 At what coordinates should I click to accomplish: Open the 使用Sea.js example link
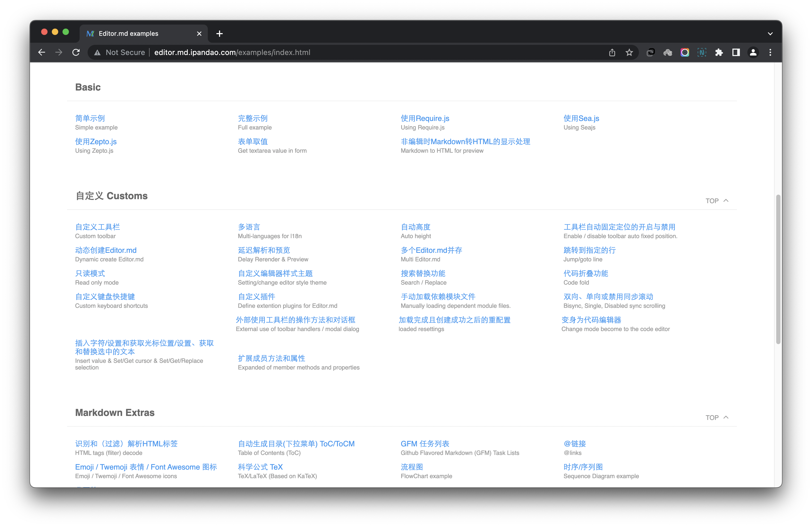click(x=581, y=118)
